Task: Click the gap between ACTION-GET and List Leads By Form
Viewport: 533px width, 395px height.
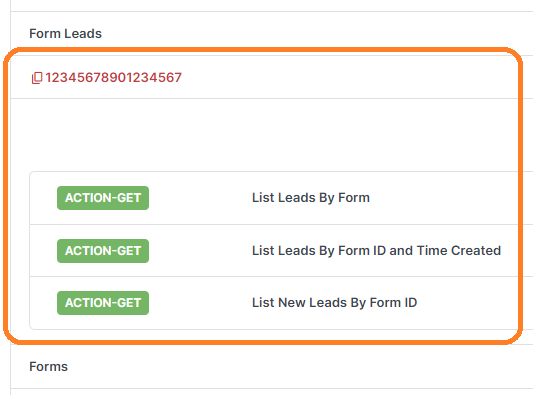Action: [x=200, y=198]
